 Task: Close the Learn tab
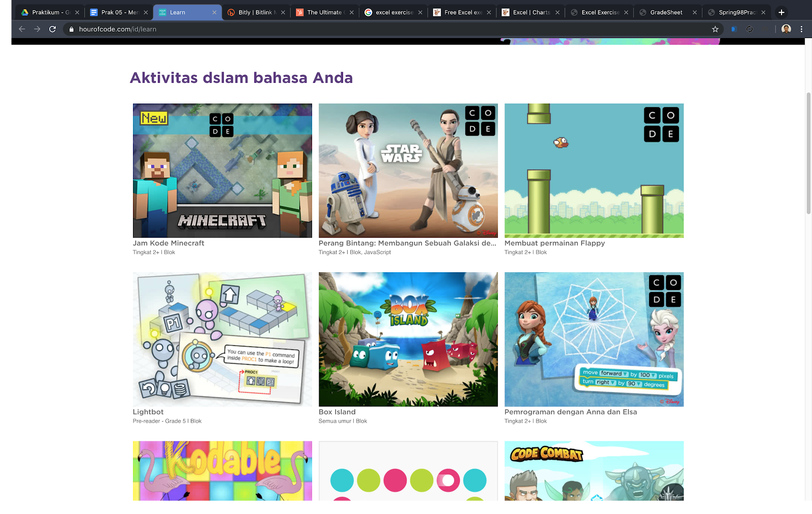214,12
